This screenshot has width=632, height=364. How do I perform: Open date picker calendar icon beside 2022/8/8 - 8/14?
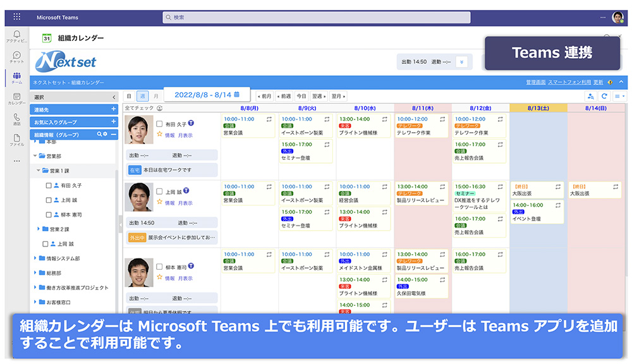236,94
